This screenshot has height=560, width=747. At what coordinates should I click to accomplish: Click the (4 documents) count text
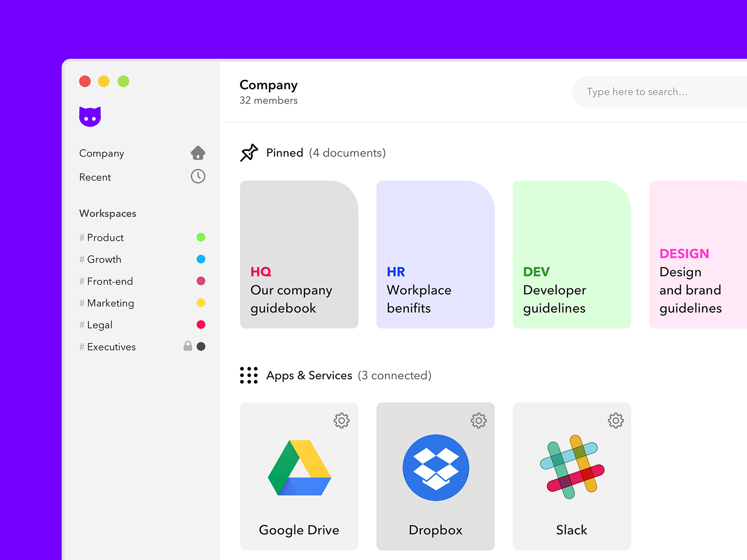click(347, 153)
